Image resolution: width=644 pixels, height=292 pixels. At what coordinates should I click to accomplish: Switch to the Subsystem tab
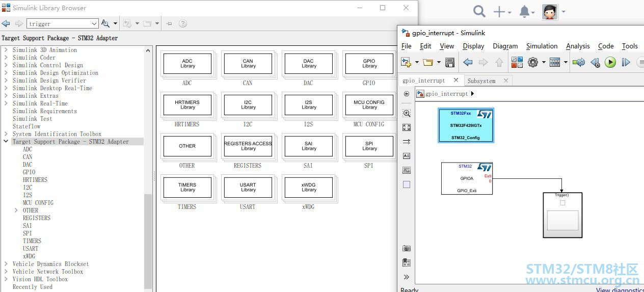pyautogui.click(x=481, y=81)
